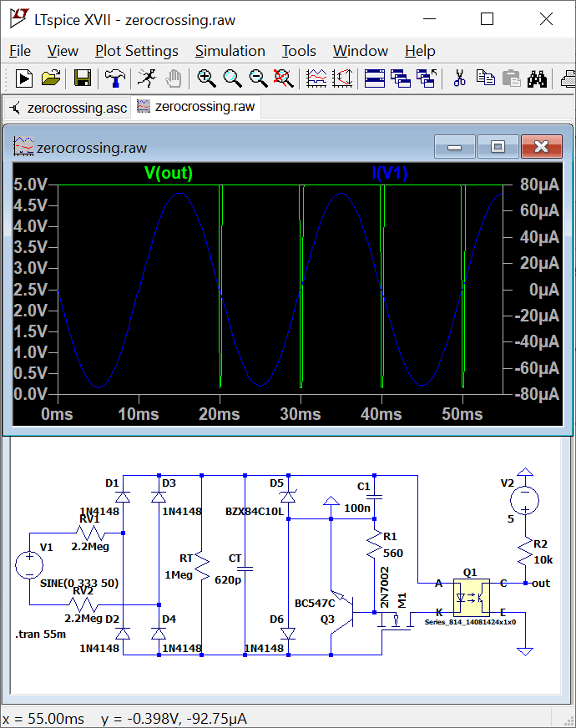The width and height of the screenshot is (576, 728).
Task: Open the Plot Settings menu
Action: pyautogui.click(x=136, y=51)
